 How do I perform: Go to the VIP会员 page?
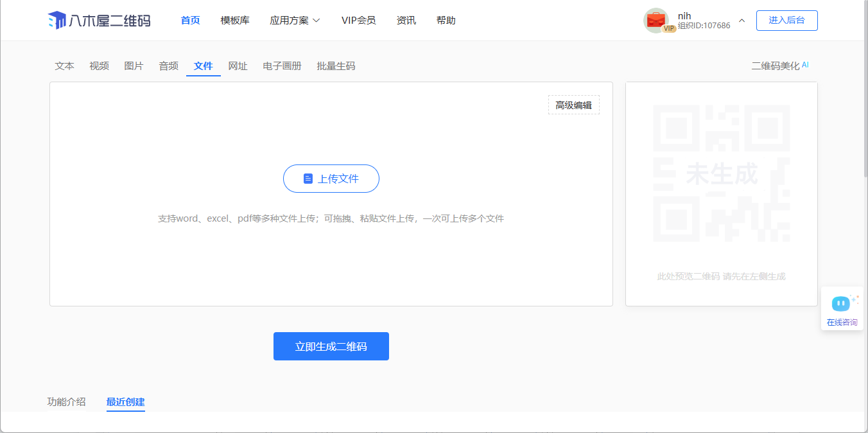tap(358, 21)
